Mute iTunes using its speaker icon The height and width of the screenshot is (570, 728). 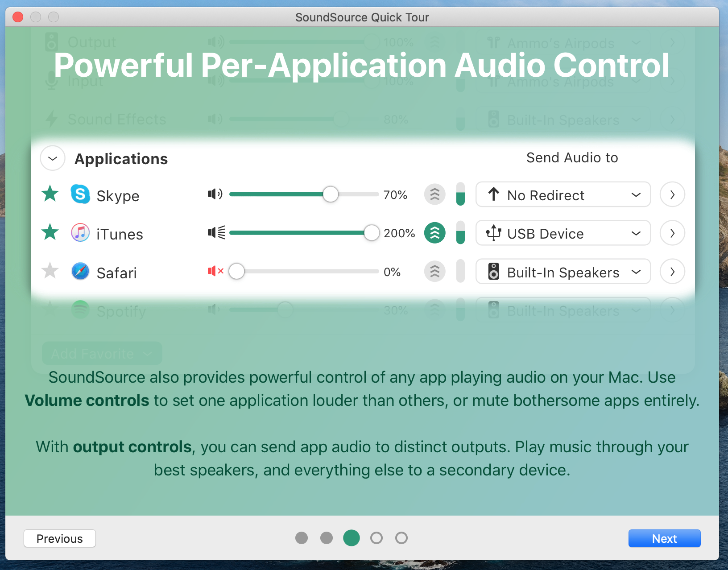(216, 232)
